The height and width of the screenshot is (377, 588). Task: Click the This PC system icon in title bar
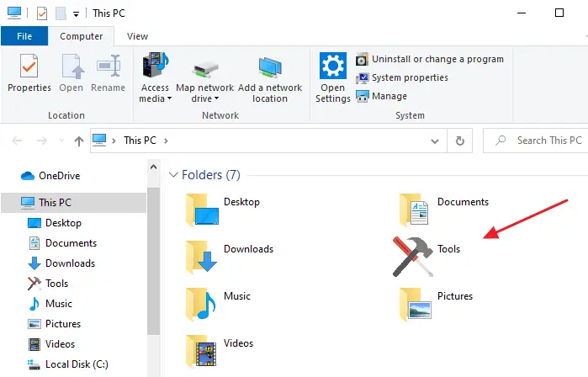[14, 13]
